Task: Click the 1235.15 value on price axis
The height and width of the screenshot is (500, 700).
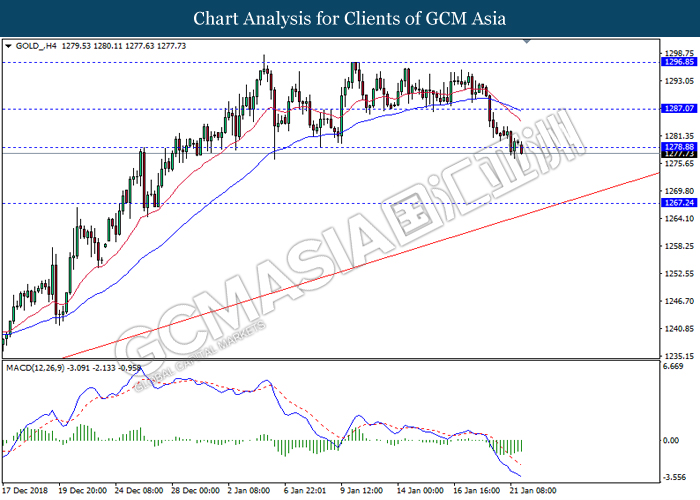Action: pos(679,356)
